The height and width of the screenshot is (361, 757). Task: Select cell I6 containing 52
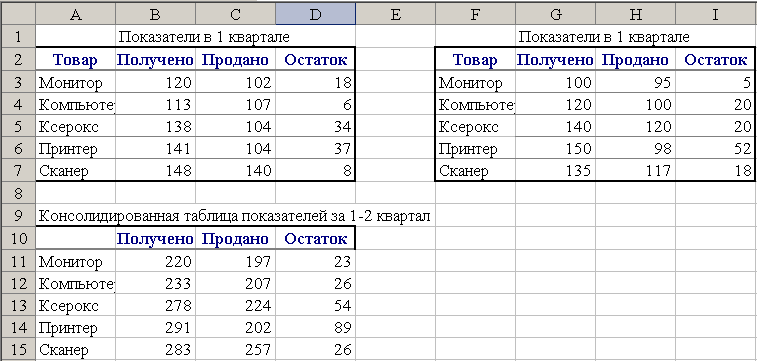point(715,149)
